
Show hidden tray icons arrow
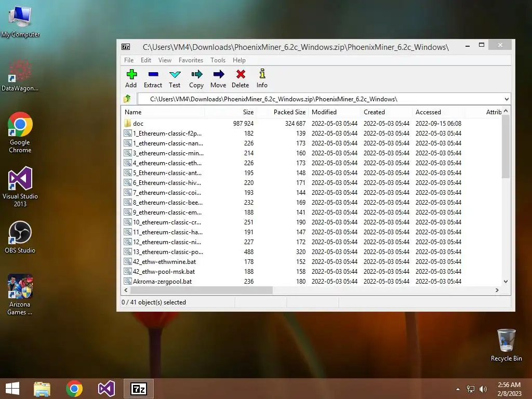458,389
